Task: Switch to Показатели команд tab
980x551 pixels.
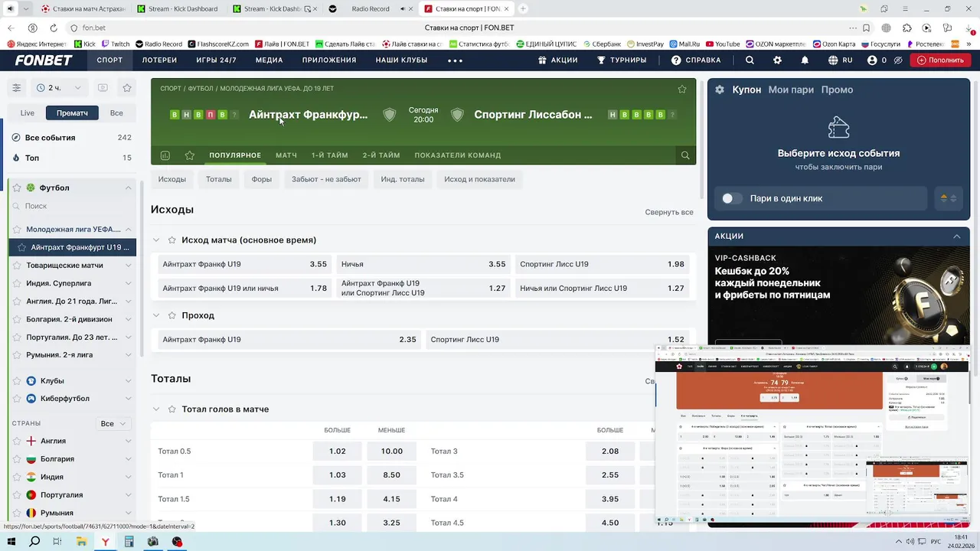Action: [x=458, y=155]
